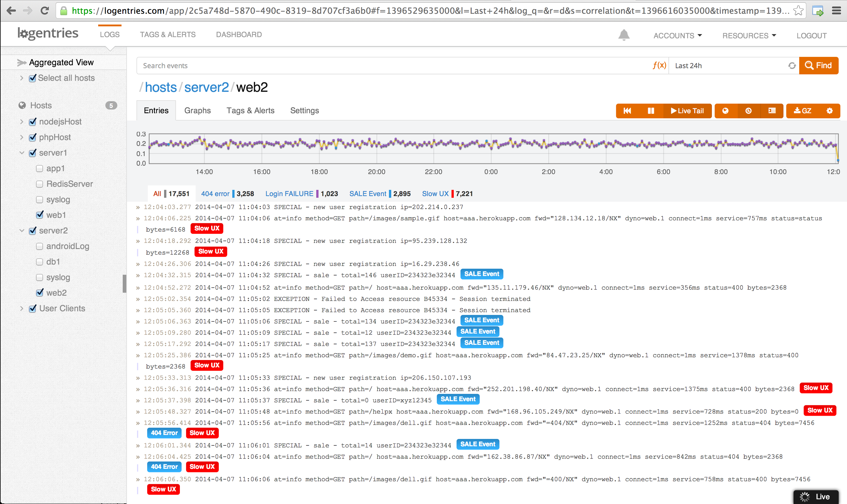Filter by the Slow UX tag
The height and width of the screenshot is (504, 847).
(x=435, y=194)
